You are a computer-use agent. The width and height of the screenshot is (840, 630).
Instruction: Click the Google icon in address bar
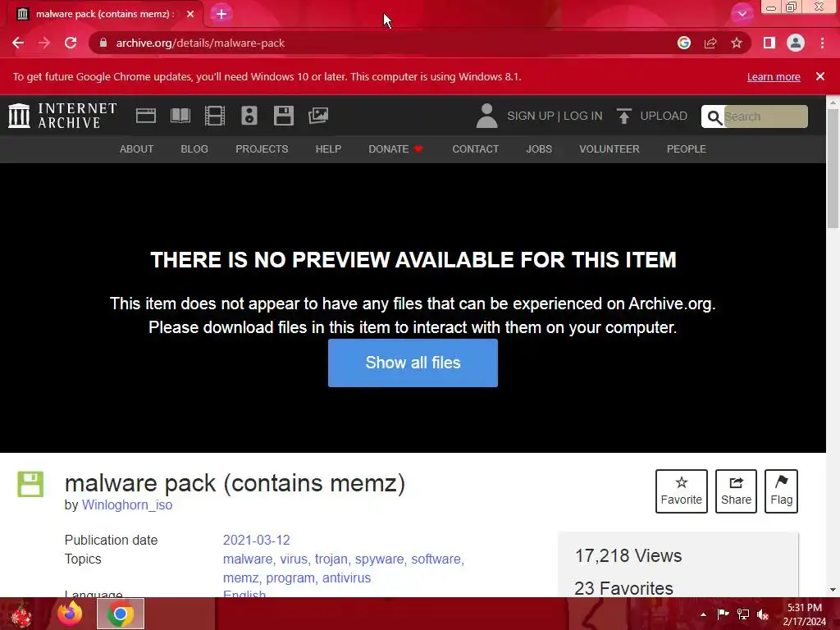(x=683, y=43)
